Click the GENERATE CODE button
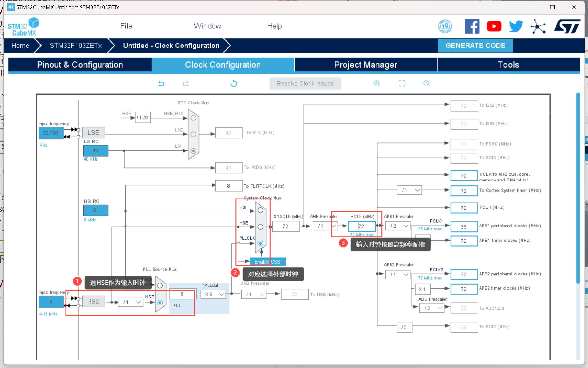The image size is (588, 368). click(475, 46)
